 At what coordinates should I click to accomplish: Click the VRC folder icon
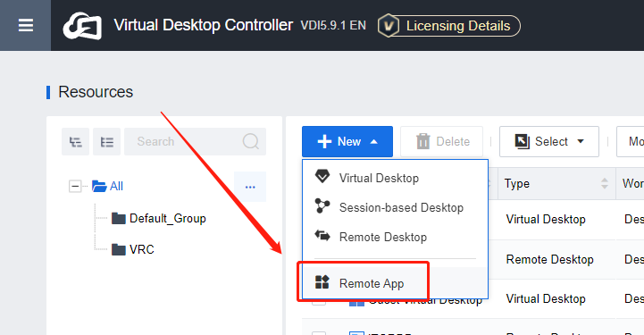tap(119, 249)
